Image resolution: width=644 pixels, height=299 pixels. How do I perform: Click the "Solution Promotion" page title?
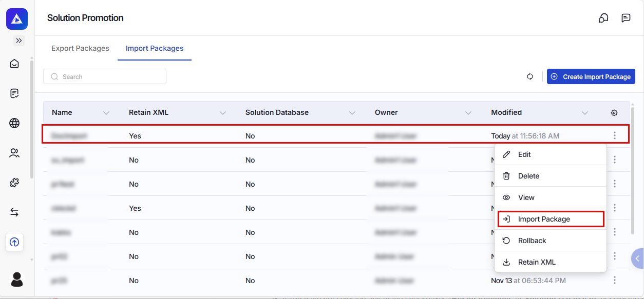pos(85,18)
